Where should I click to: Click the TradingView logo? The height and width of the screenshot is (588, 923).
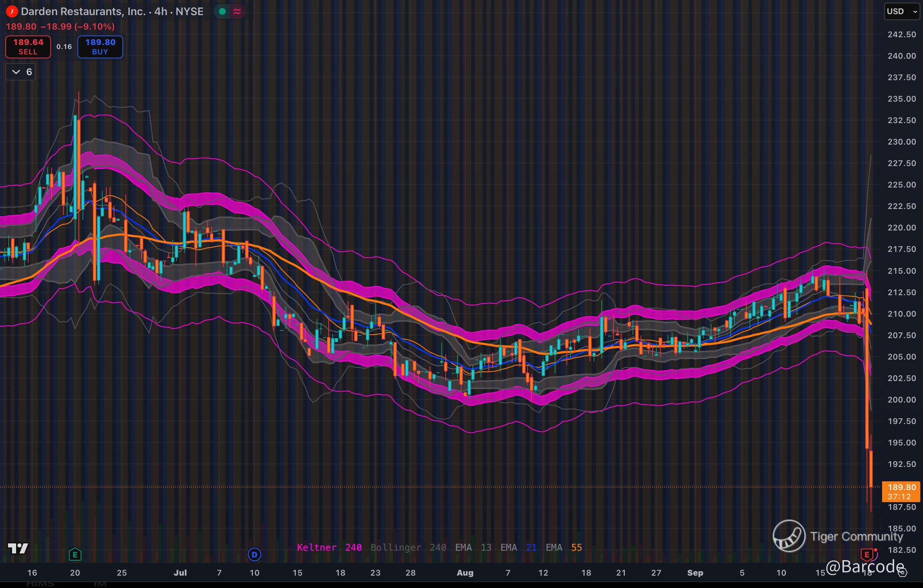18,548
